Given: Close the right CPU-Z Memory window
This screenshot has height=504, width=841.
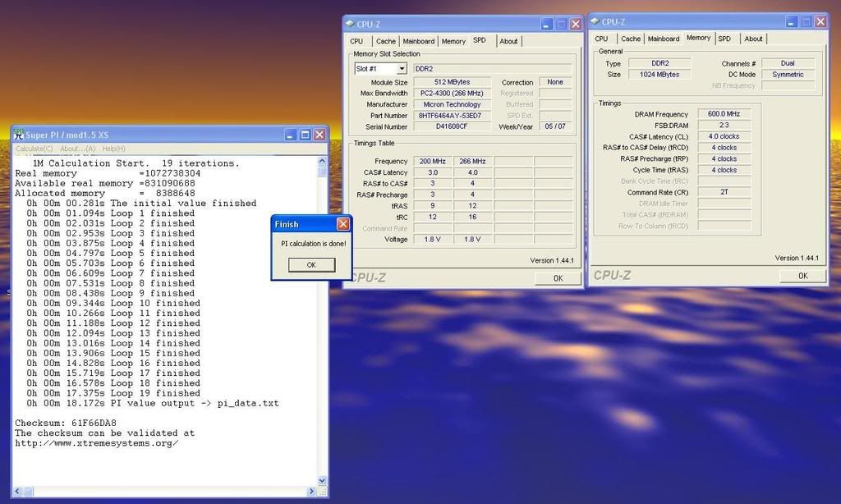Looking at the screenshot, I should (x=820, y=22).
